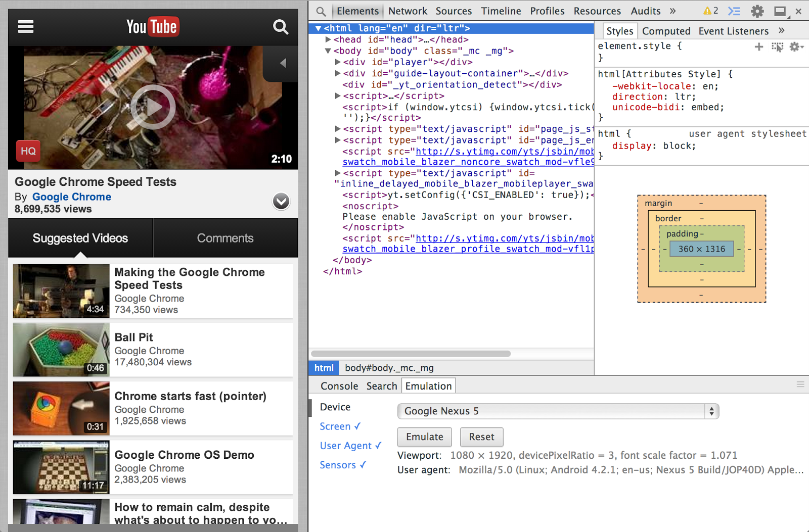Play the Google Chrome Speed Tests video
Screen dimensions: 809x532
tap(153, 107)
